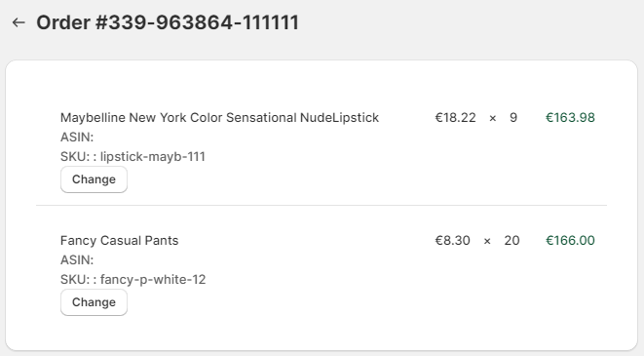Click quantity 20 for the pants
Screen dimensions: 644x356
511,241
